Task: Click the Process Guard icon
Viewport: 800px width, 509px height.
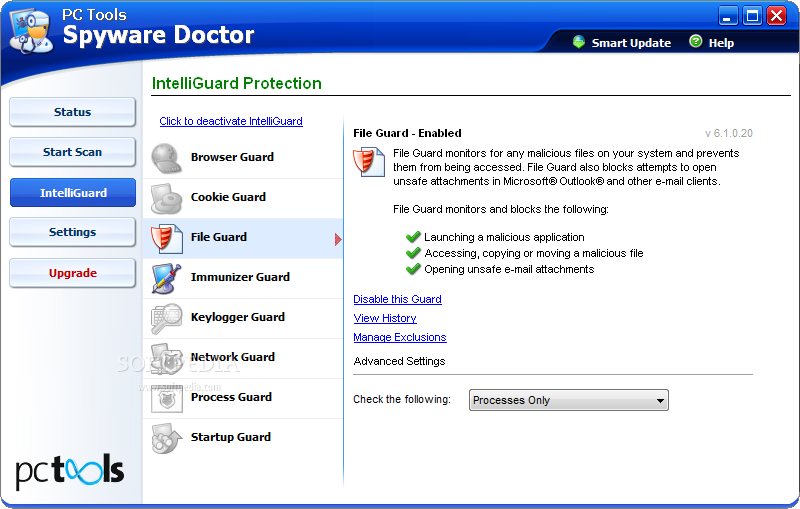Action: (x=166, y=398)
